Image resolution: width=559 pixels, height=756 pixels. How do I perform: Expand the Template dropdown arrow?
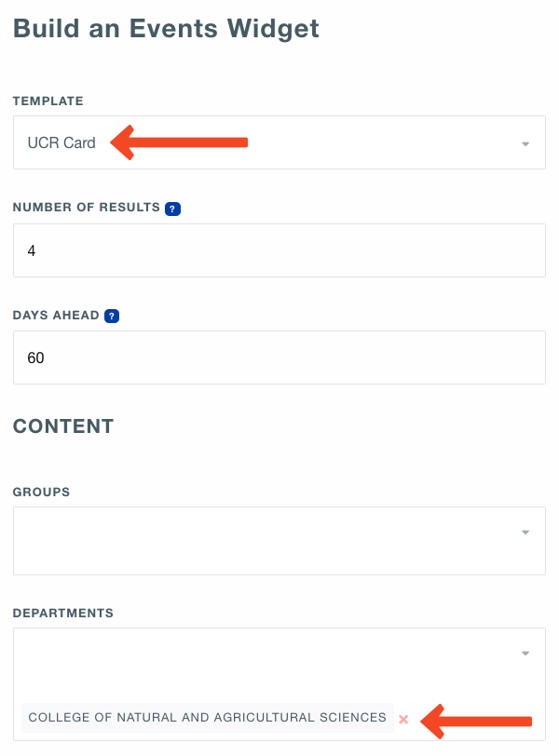(525, 144)
